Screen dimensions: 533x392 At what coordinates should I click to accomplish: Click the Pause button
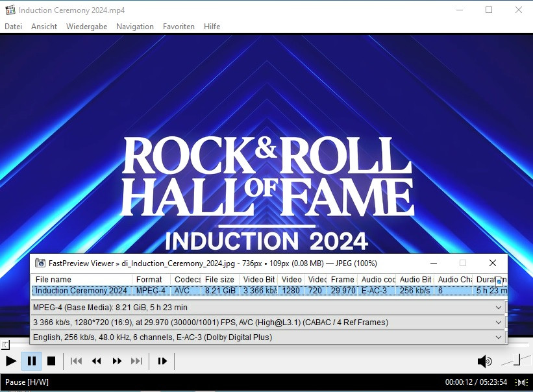pyautogui.click(x=32, y=361)
